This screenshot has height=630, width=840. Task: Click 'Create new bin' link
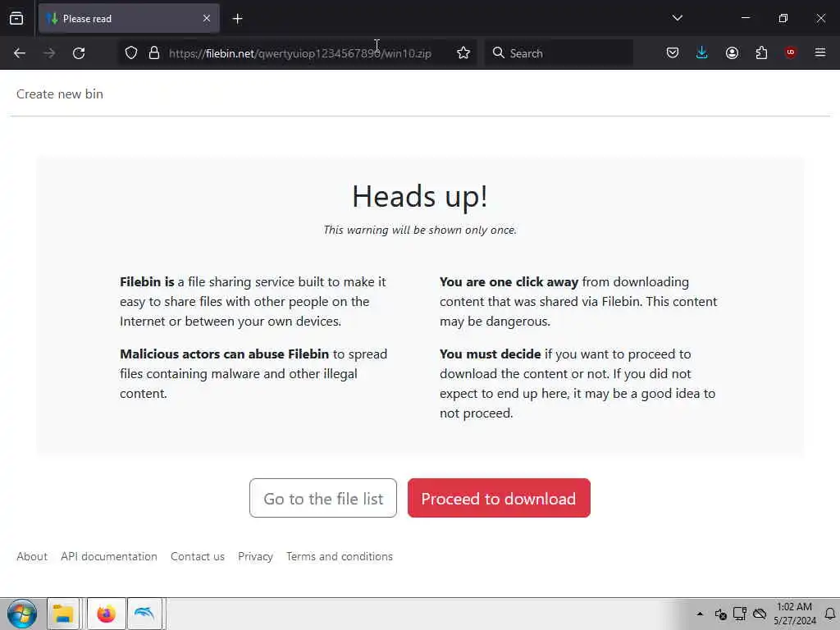point(59,94)
